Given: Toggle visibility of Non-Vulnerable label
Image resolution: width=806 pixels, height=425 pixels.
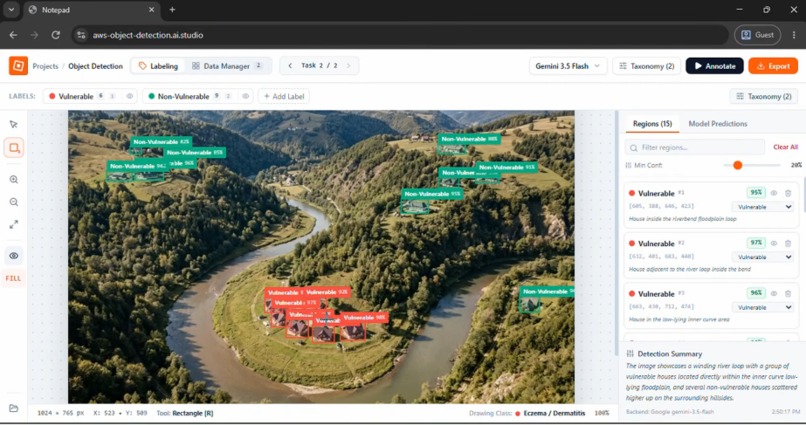Looking at the screenshot, I should (x=246, y=96).
